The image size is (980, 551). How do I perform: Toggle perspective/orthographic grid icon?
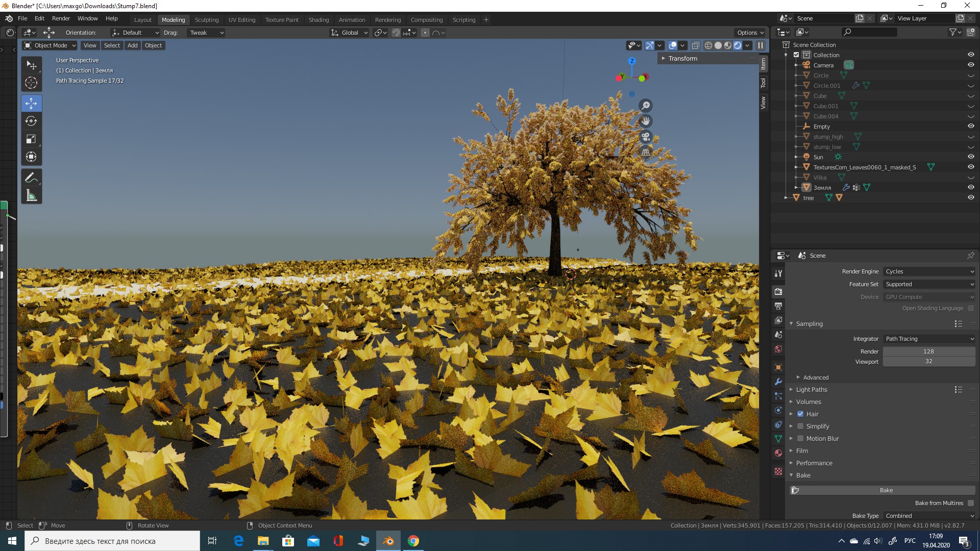[x=646, y=152]
